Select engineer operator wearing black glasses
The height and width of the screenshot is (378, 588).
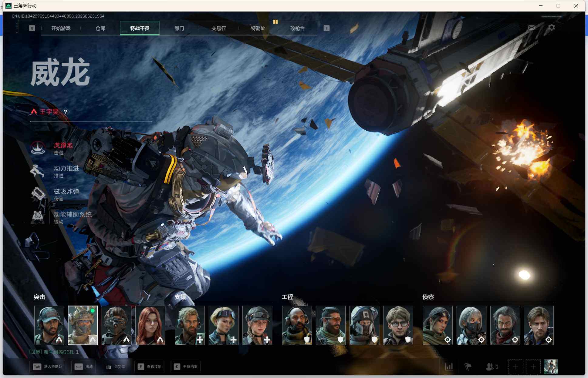[398, 325]
